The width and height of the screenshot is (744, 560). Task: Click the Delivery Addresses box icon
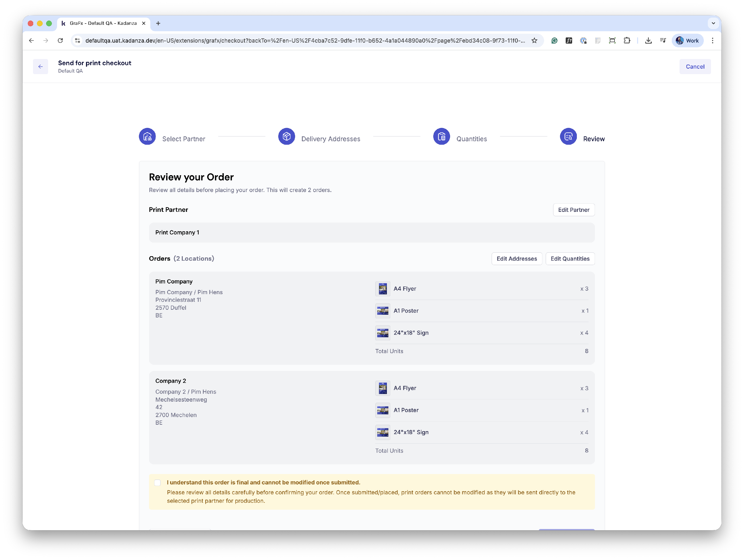287,137
